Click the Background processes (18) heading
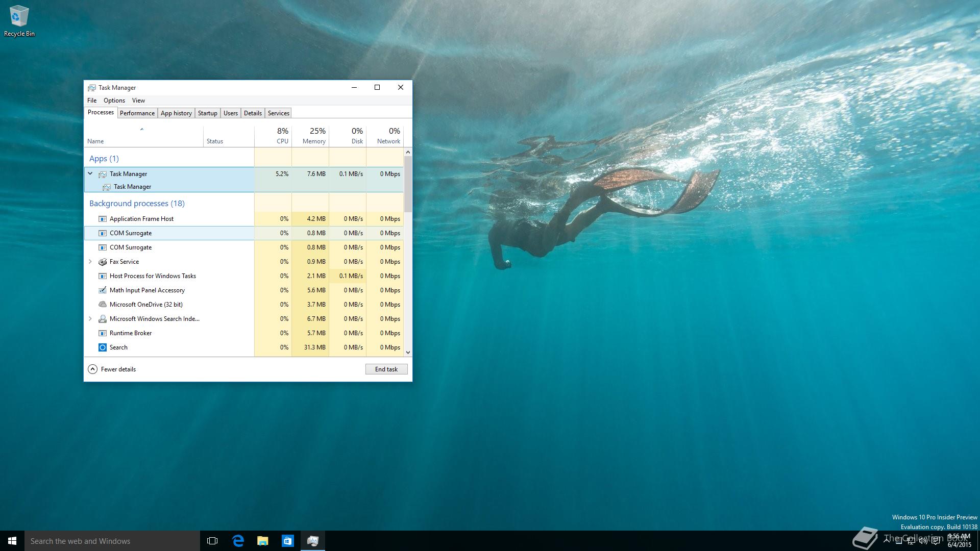This screenshot has height=551, width=980. [137, 204]
